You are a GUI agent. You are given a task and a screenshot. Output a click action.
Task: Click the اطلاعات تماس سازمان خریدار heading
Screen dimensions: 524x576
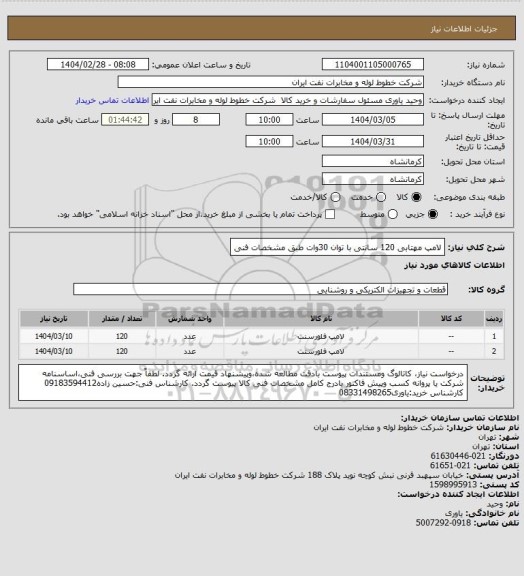(460, 418)
